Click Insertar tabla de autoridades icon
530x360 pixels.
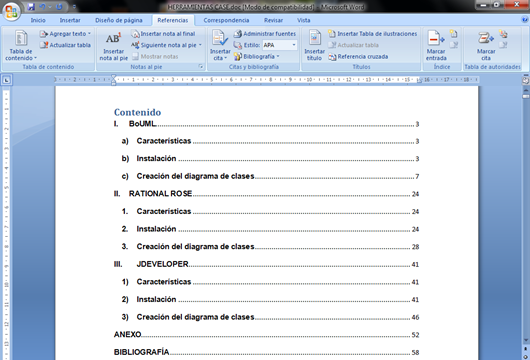tap(503, 34)
